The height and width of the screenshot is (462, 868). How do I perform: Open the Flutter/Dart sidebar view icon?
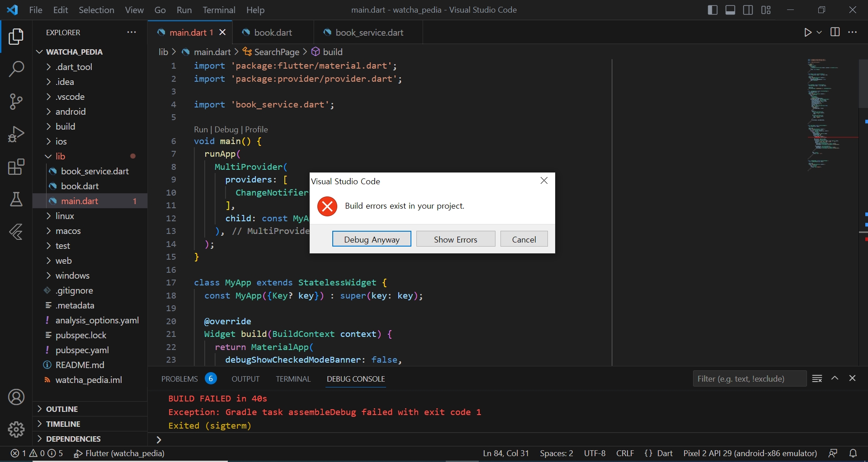[16, 232]
